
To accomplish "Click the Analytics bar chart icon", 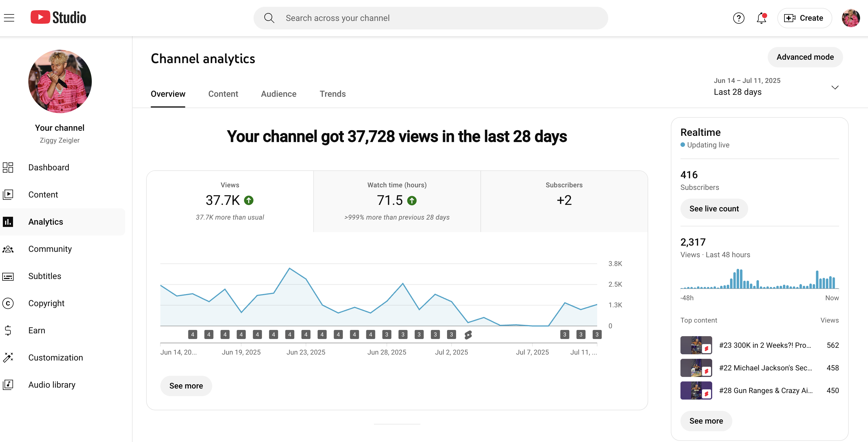I will point(8,222).
